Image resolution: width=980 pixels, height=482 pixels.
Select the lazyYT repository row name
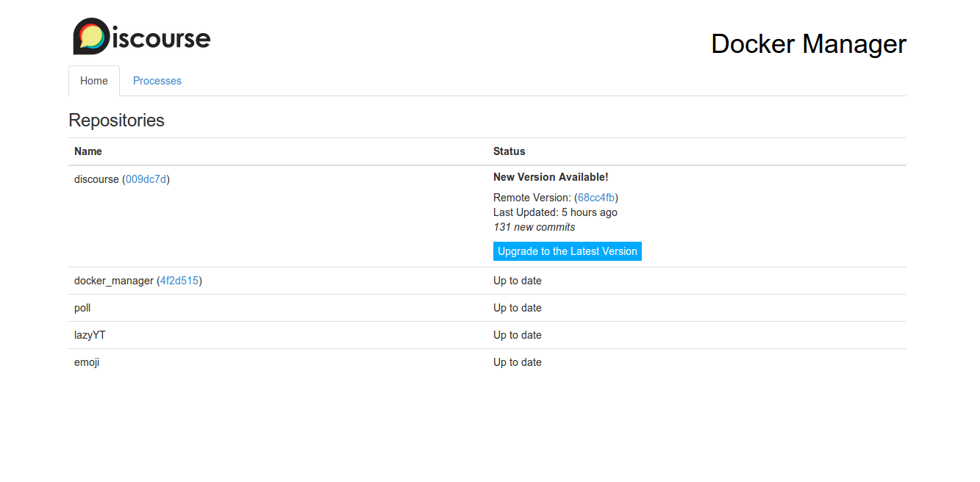[90, 335]
